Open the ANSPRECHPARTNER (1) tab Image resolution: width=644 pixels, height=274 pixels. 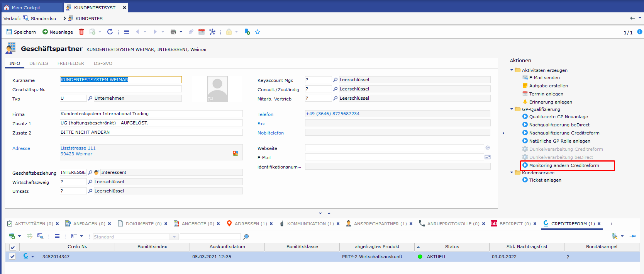pyautogui.click(x=380, y=224)
